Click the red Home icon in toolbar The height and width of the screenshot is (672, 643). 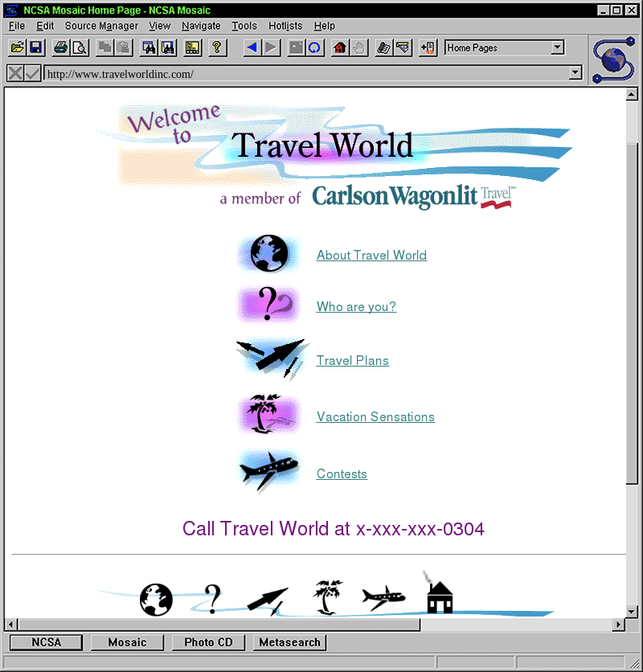(x=340, y=48)
